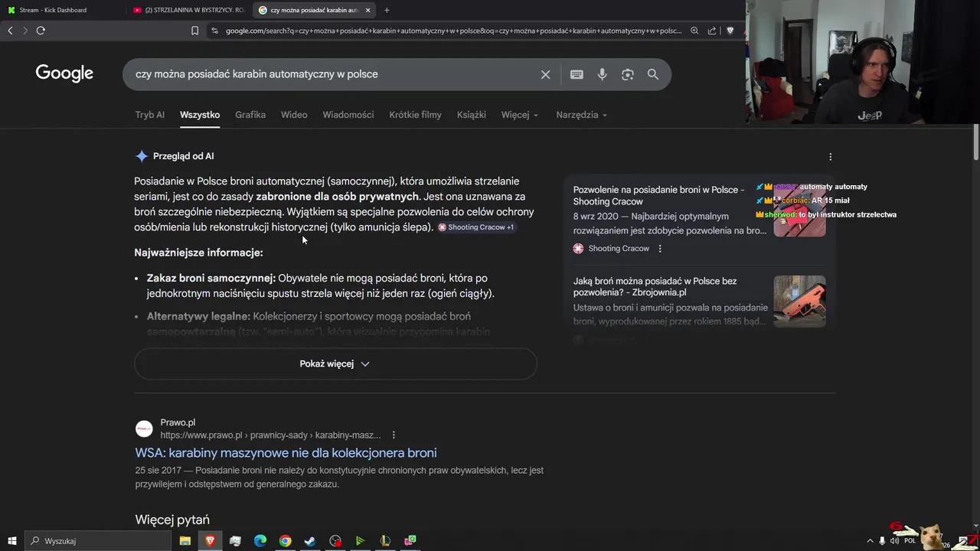This screenshot has height=551, width=980.
Task: Open the Windows Start menu
Action: 11,541
